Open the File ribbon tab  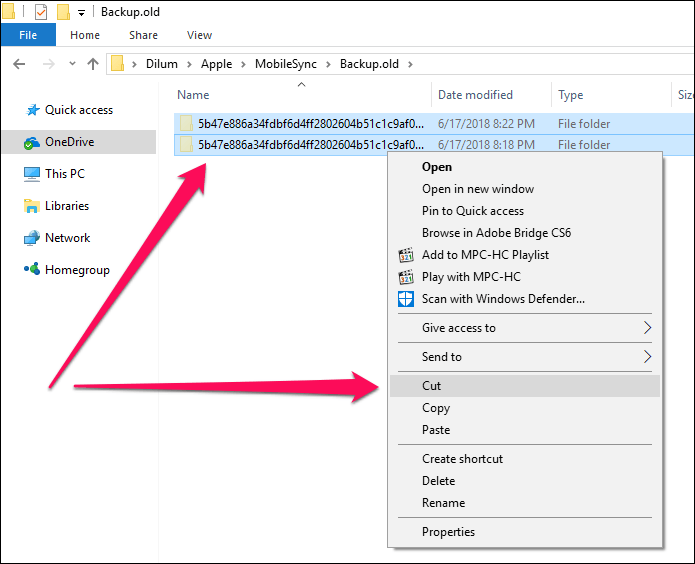tap(28, 35)
